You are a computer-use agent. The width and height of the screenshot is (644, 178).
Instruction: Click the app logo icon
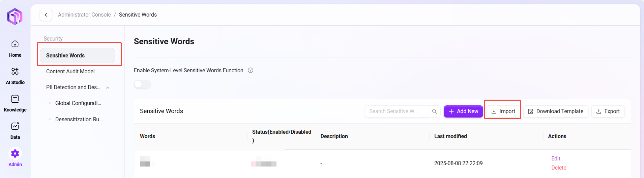coord(15,16)
